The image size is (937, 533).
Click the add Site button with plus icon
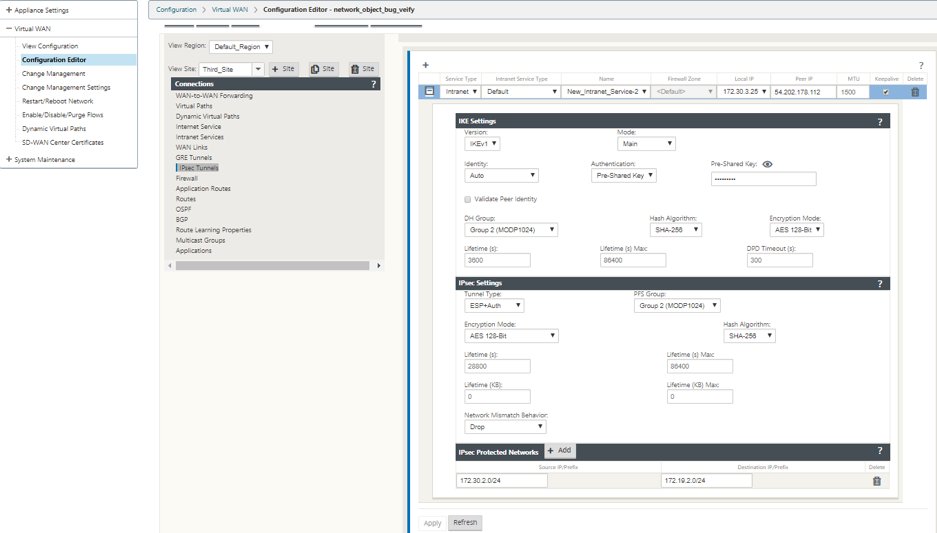point(283,69)
